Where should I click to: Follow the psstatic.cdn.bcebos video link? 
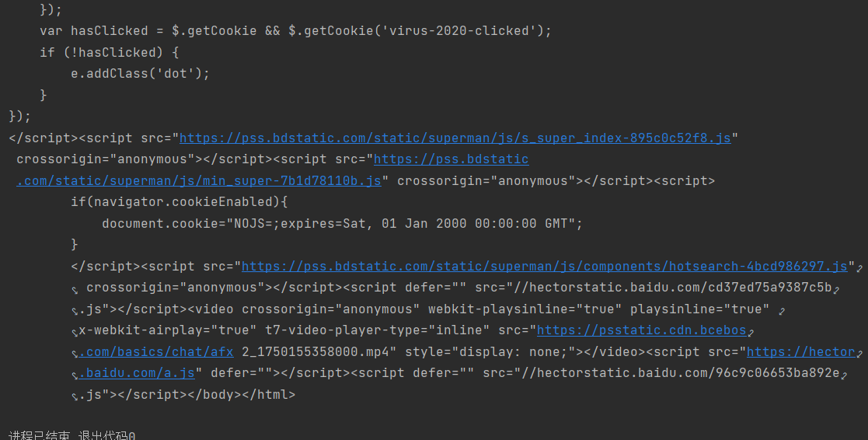(642, 330)
